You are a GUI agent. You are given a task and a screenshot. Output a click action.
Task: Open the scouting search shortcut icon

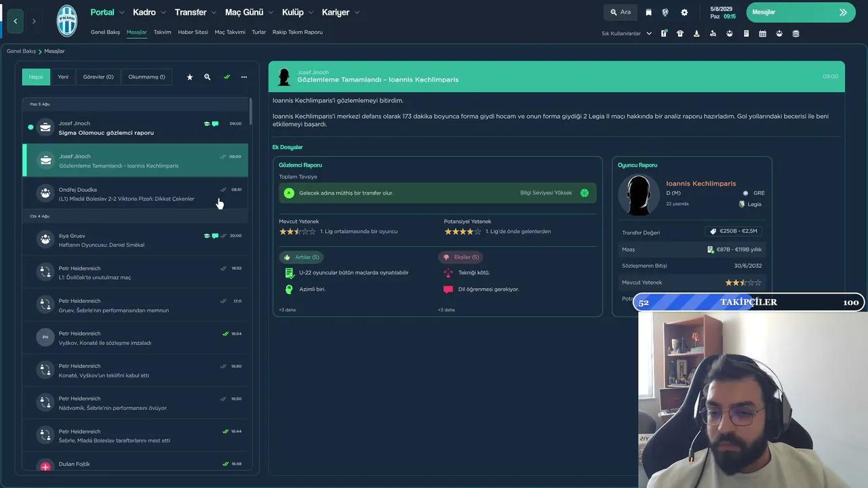[x=713, y=33]
